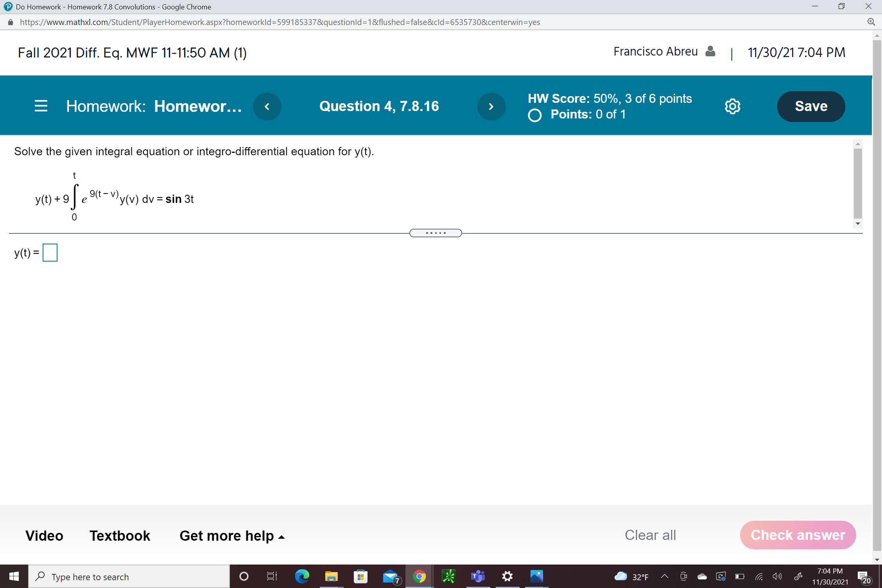Click the zoom magnifier in the address bar

pos(871,22)
